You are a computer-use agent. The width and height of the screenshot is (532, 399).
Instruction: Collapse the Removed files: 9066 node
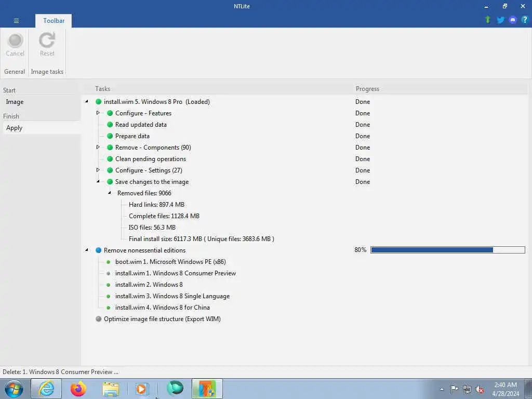click(110, 193)
